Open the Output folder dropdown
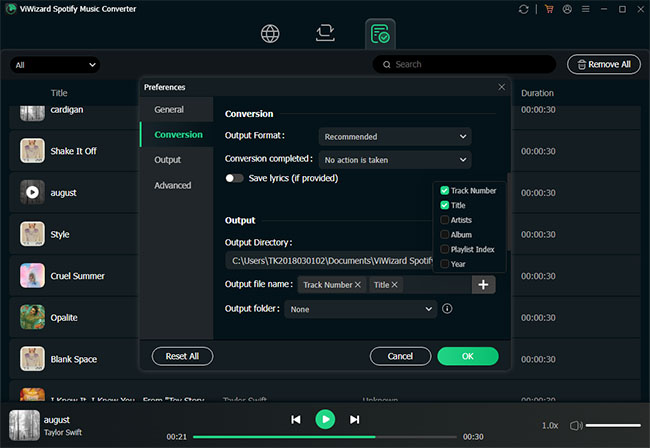Viewport: 650px width, 448px height. (360, 309)
